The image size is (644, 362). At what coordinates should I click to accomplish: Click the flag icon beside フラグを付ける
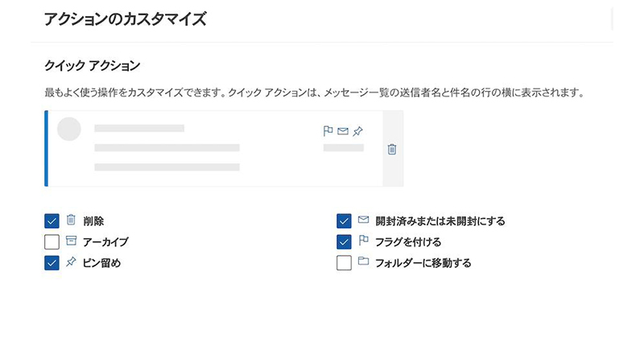[363, 241]
